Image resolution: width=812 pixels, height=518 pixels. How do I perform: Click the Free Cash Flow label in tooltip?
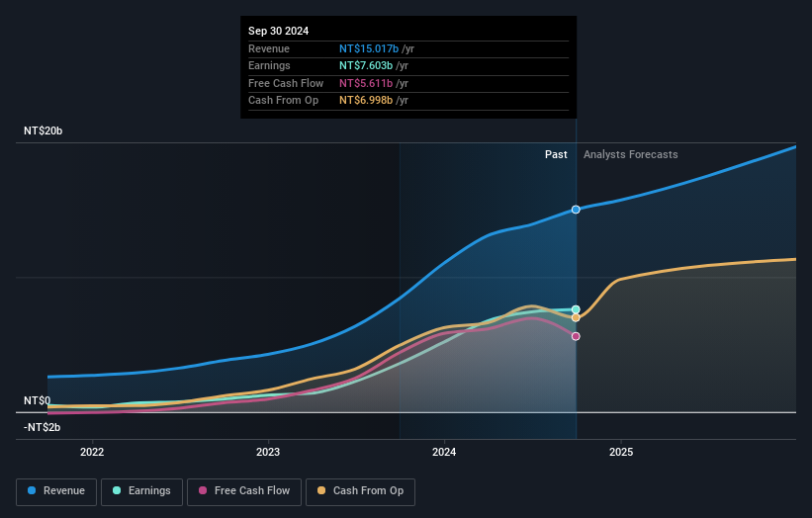pyautogui.click(x=286, y=83)
